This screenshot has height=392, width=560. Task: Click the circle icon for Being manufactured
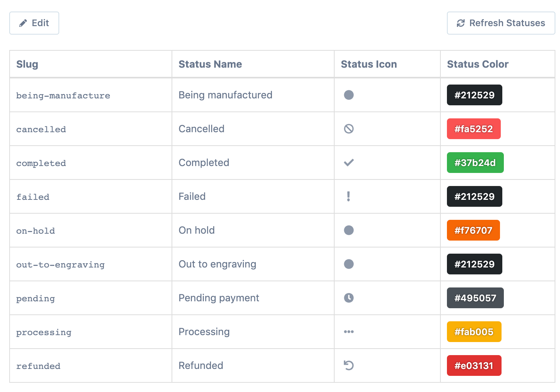pos(349,95)
